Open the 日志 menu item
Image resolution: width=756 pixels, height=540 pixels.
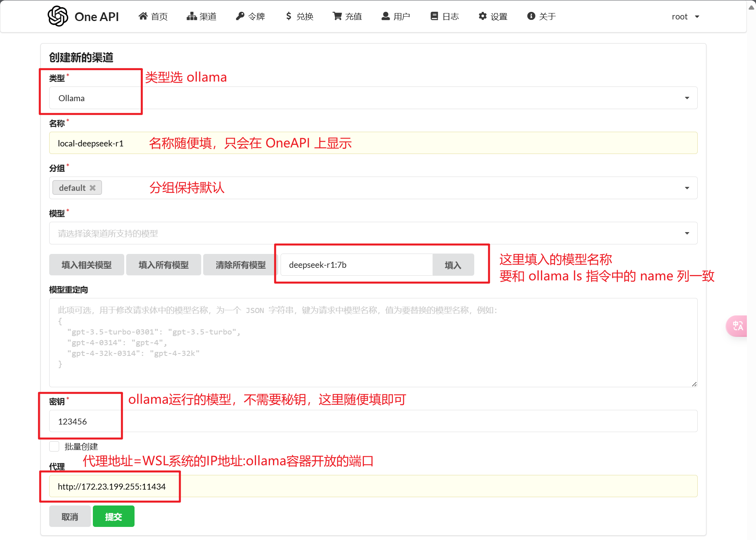point(445,16)
